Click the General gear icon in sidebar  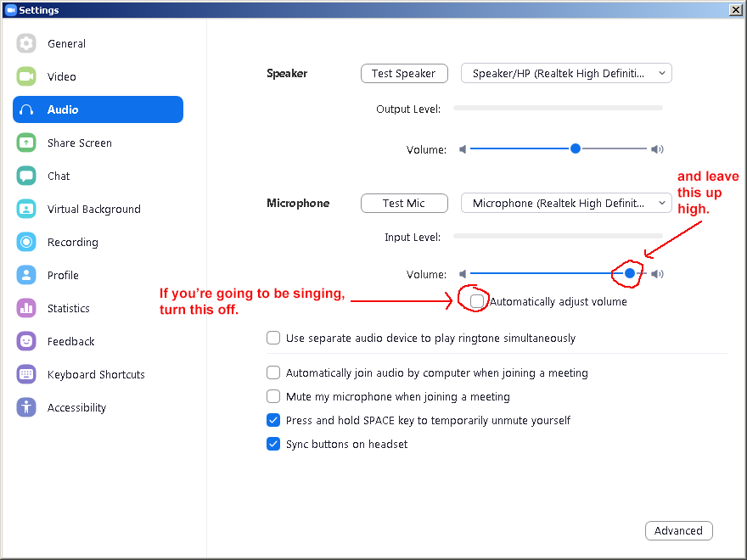[26, 43]
